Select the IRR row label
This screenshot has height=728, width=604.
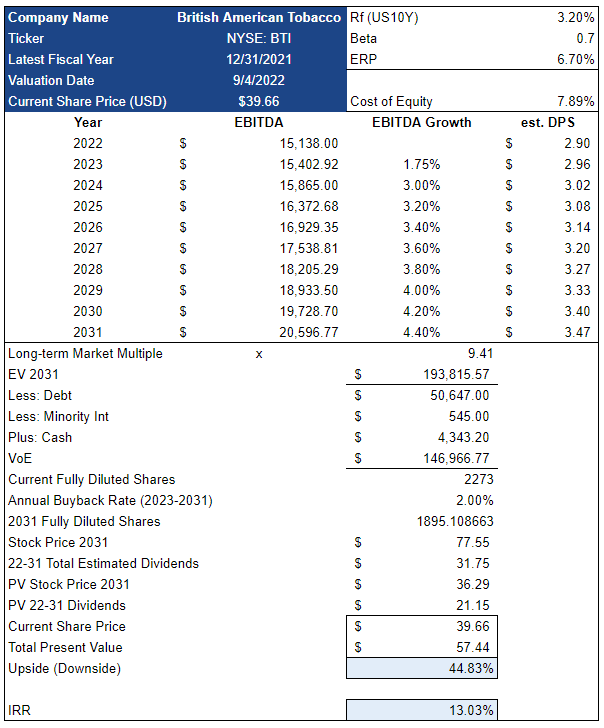click(x=19, y=710)
